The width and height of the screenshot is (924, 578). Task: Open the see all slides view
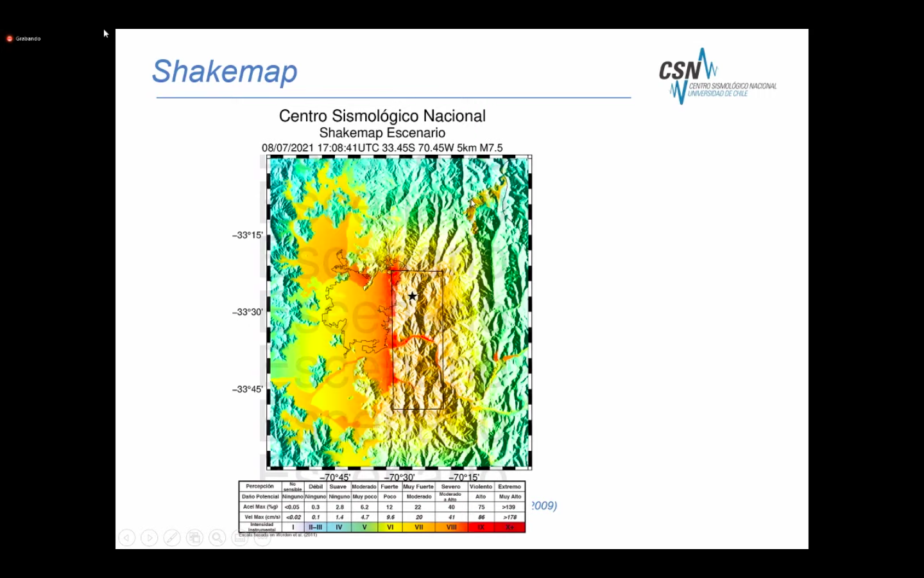tap(194, 538)
